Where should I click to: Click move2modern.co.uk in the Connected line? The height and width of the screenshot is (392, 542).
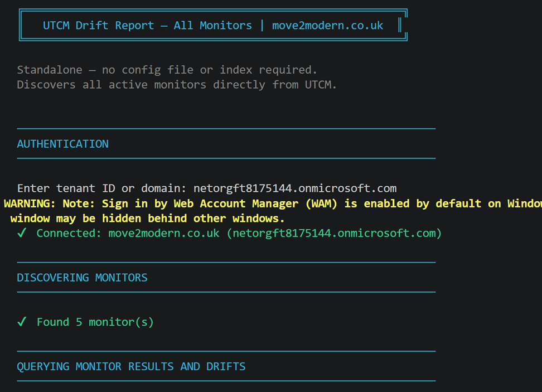[x=164, y=233]
